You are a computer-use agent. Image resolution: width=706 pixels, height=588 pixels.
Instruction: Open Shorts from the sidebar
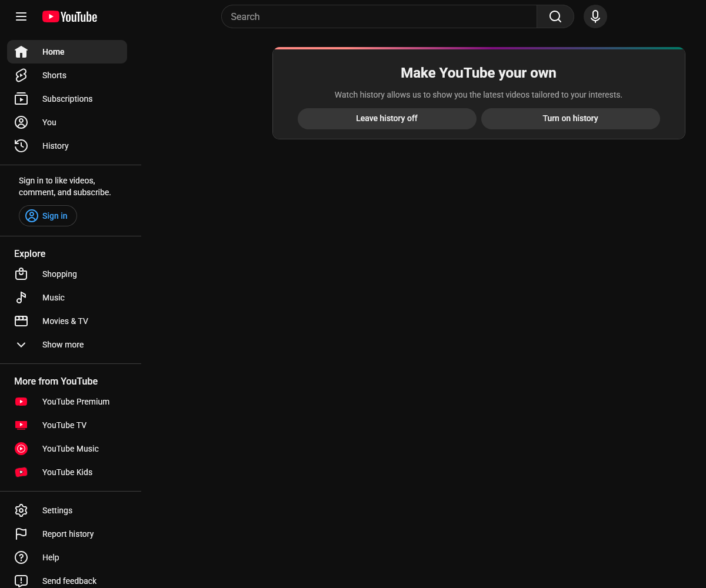point(54,75)
